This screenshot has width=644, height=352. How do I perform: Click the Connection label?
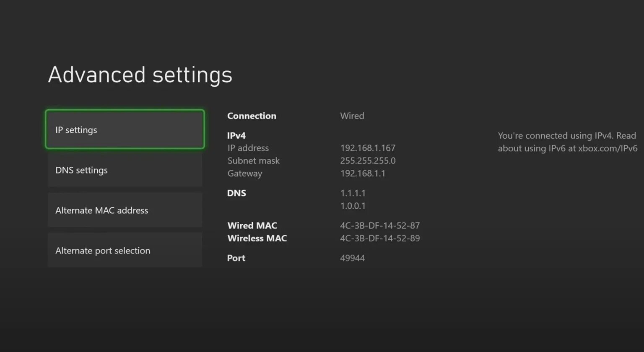(x=252, y=116)
